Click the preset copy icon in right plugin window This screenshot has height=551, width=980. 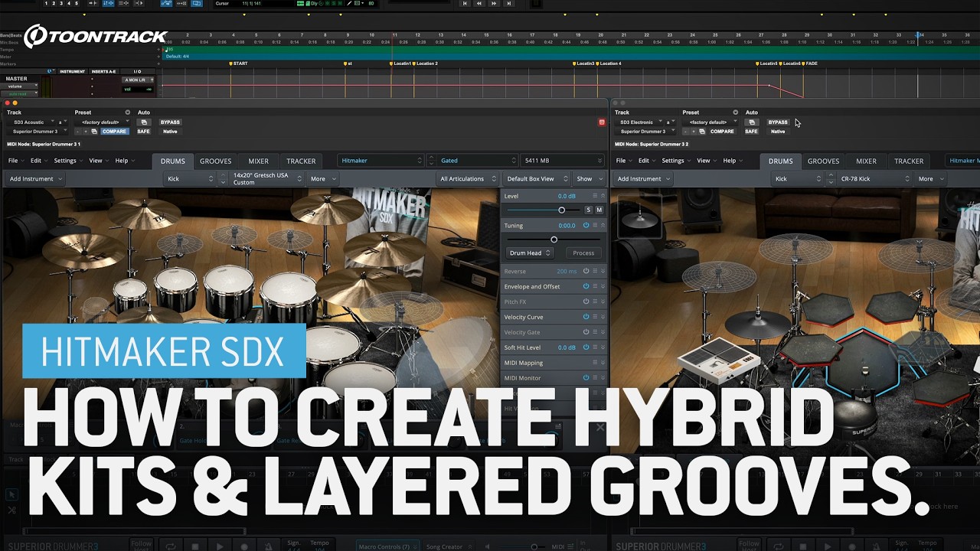(x=702, y=132)
